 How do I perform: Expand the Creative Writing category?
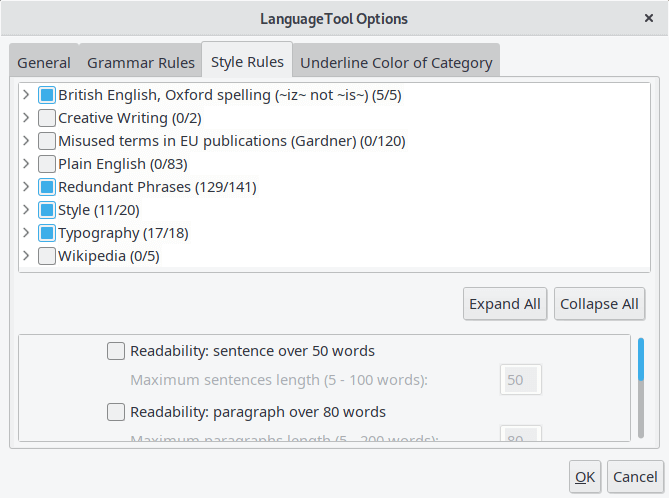tap(26, 118)
